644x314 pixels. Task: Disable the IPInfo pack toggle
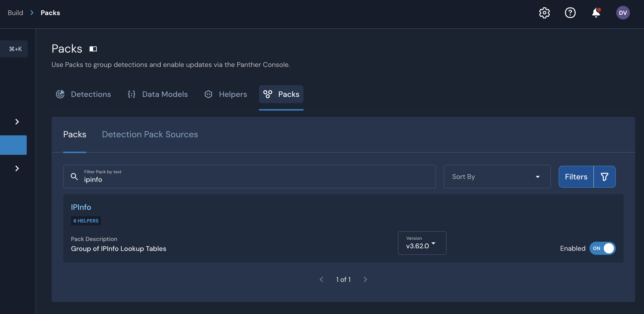pyautogui.click(x=602, y=248)
